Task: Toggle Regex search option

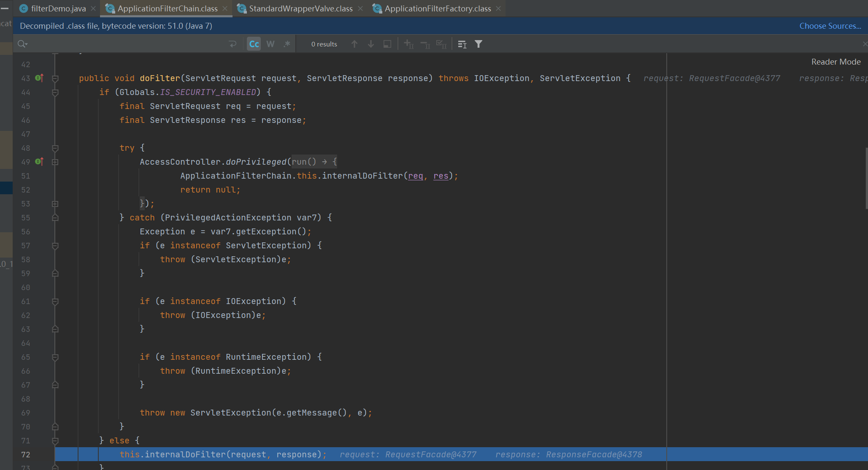Action: pyautogui.click(x=287, y=44)
